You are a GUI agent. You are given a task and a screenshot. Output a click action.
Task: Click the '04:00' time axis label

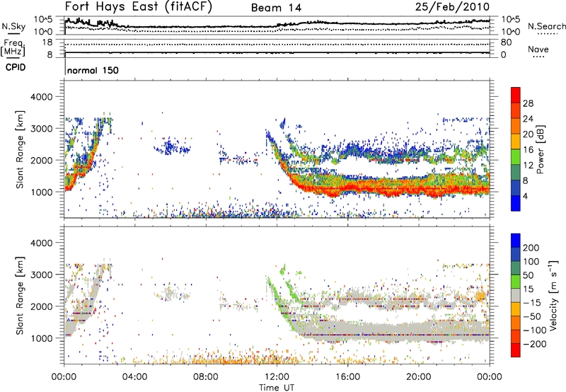(x=134, y=377)
